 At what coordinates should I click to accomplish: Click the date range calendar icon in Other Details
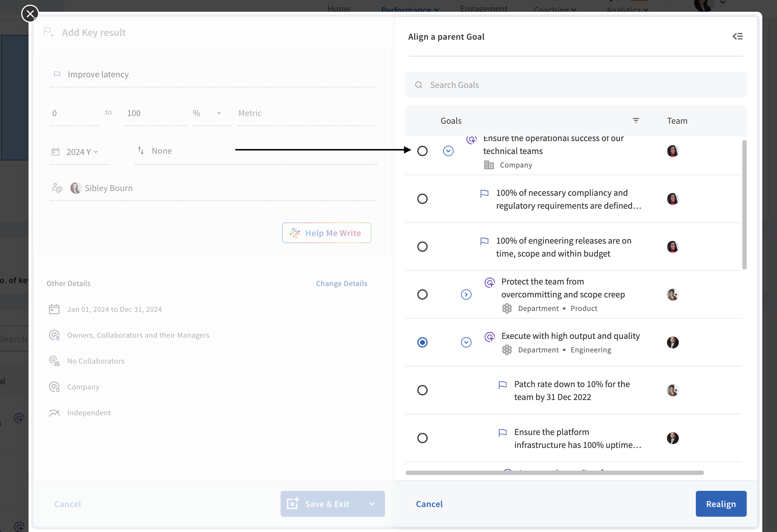(54, 309)
